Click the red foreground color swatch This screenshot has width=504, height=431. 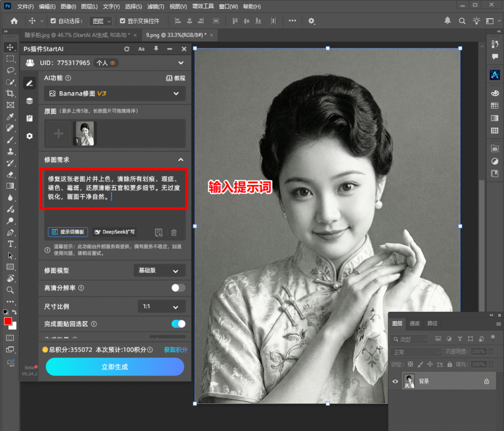[x=8, y=321]
